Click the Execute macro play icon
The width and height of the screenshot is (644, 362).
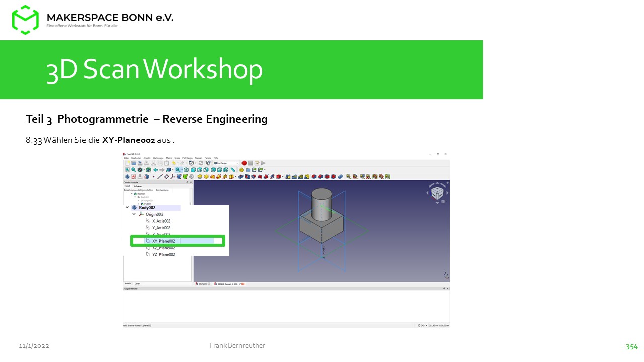[x=263, y=163]
